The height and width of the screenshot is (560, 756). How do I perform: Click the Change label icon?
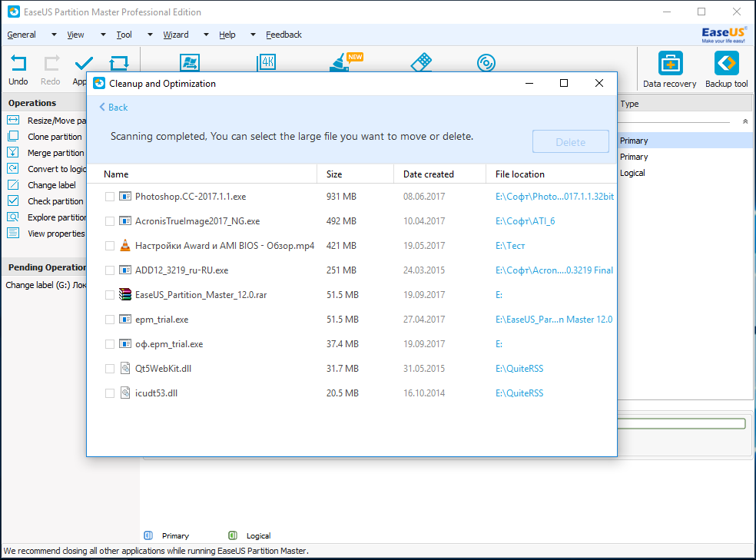tap(13, 184)
